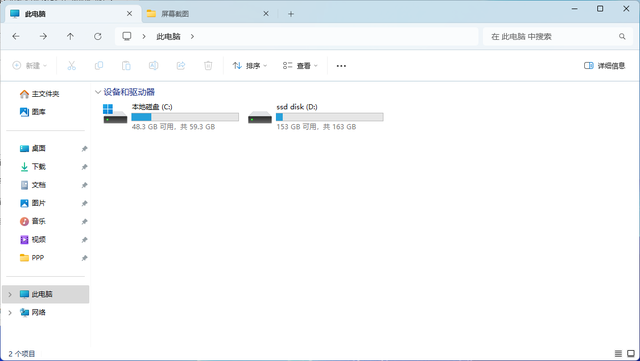Open a new tab with plus button
The height and width of the screenshot is (361, 640).
coord(291,14)
